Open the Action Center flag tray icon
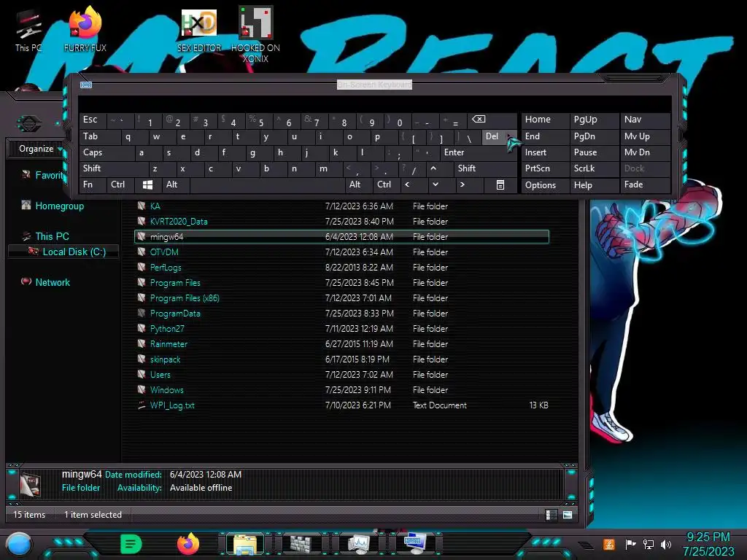The width and height of the screenshot is (747, 560). (630, 544)
